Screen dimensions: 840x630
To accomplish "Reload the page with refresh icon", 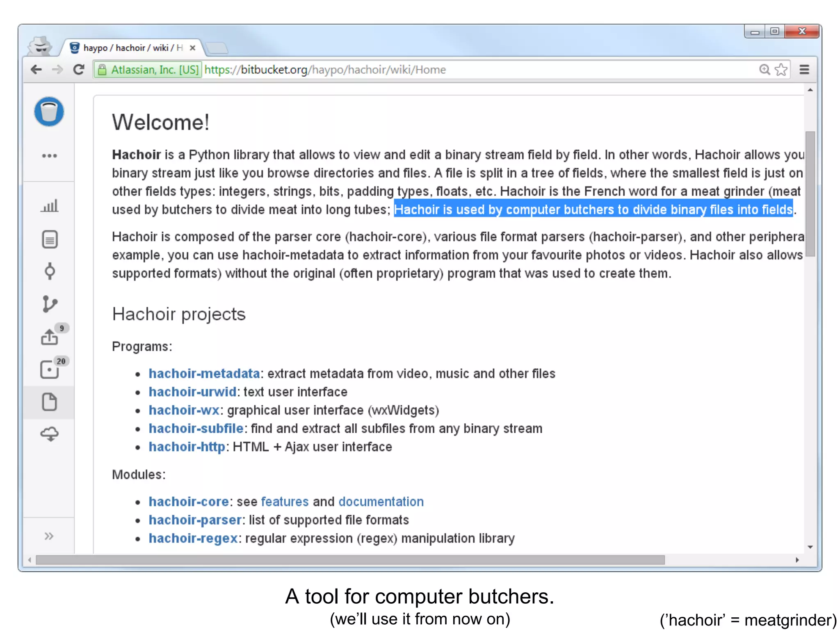I will click(79, 70).
